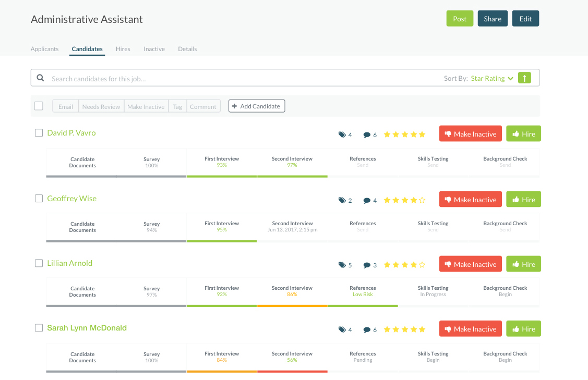
Task: Open the Hires tab
Action: tap(123, 49)
